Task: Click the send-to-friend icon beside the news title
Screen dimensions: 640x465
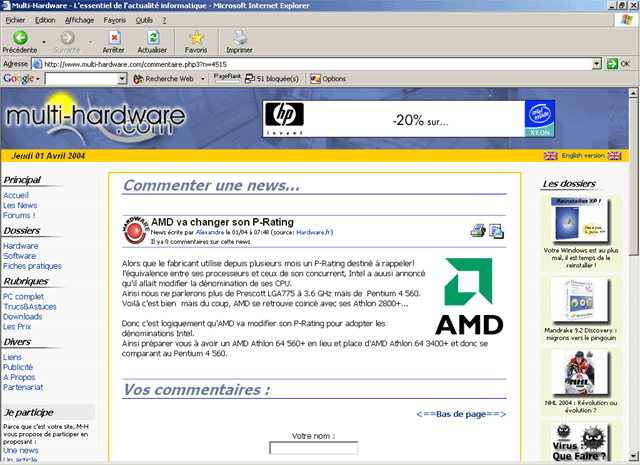Action: pos(496,231)
